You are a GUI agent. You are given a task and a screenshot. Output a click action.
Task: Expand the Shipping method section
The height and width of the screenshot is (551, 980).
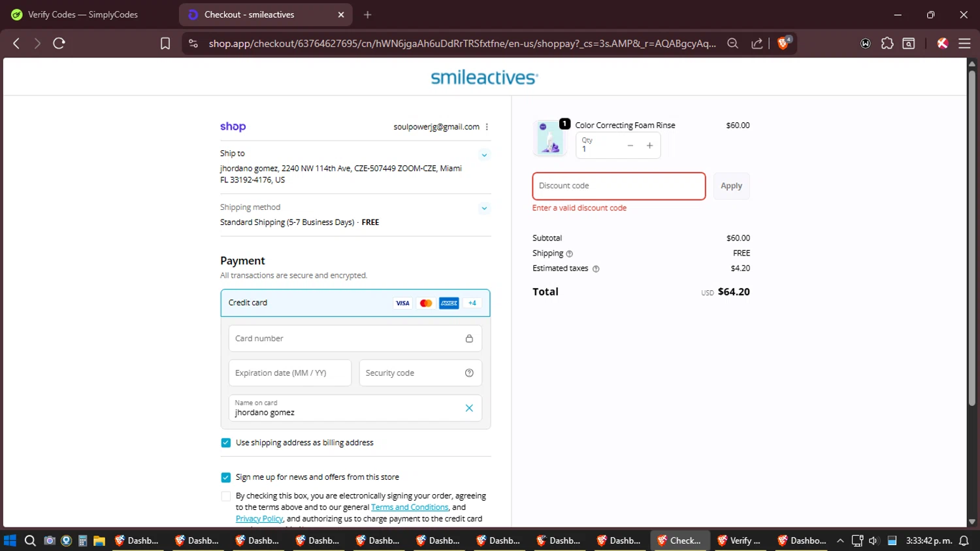click(x=484, y=209)
